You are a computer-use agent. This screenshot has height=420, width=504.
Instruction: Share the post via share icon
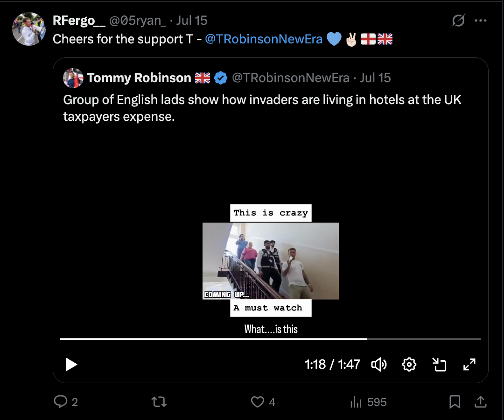coord(480,402)
